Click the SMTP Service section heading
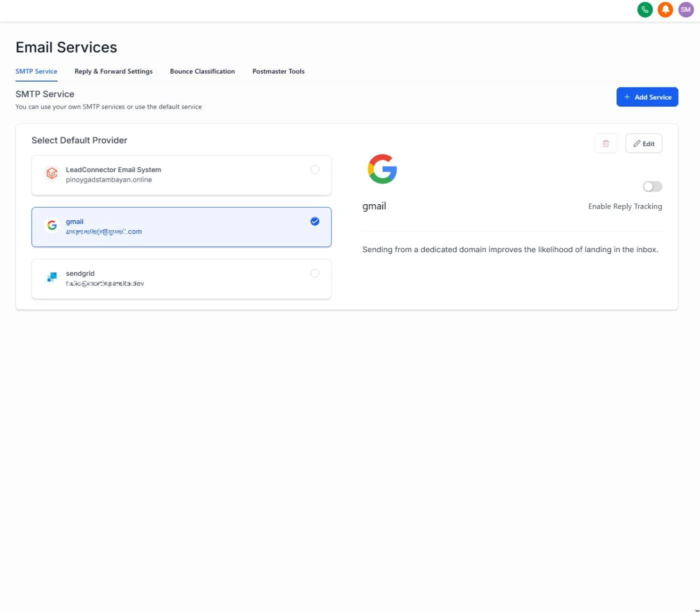The width and height of the screenshot is (700, 612). tap(45, 94)
